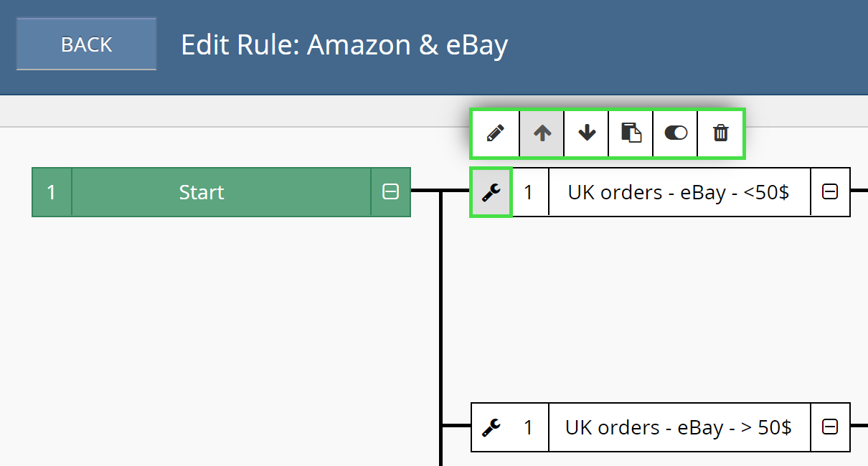This screenshot has width=868, height=466.
Task: Click wrench icon for UK orders eBay > 50$
Action: [x=491, y=427]
